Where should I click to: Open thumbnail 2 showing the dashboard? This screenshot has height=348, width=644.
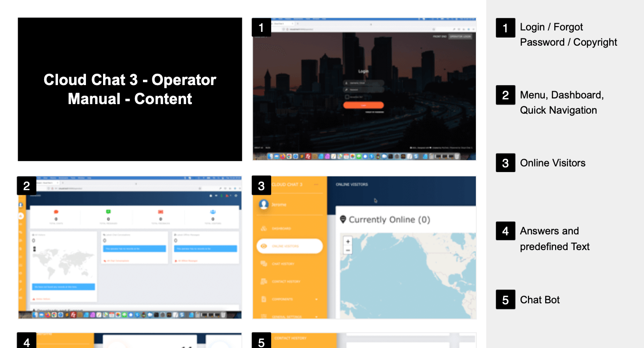(130, 247)
